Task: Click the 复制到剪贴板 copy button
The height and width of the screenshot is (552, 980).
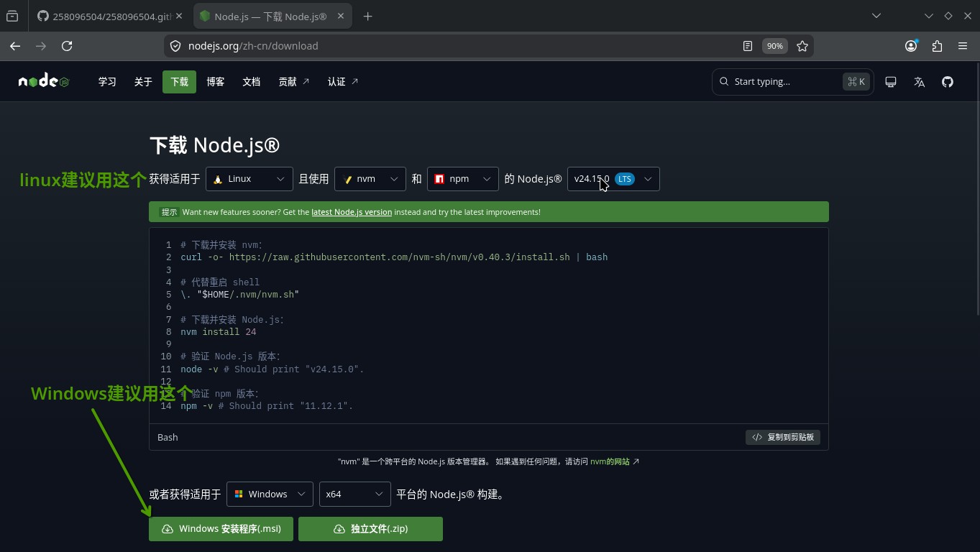Action: pyautogui.click(x=782, y=437)
